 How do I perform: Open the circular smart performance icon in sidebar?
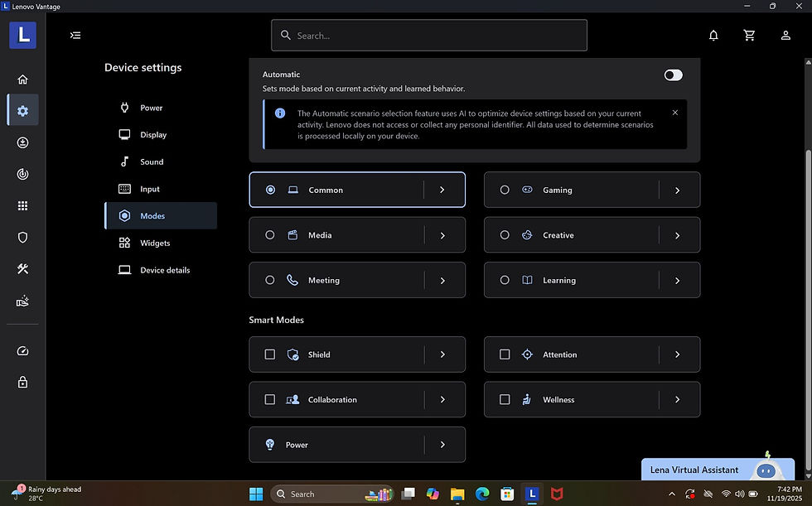[x=22, y=174]
